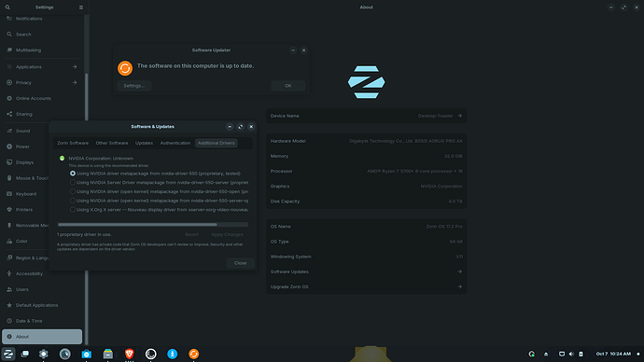Open the Zorin menu in the taskbar
644x362 pixels.
(x=8, y=354)
